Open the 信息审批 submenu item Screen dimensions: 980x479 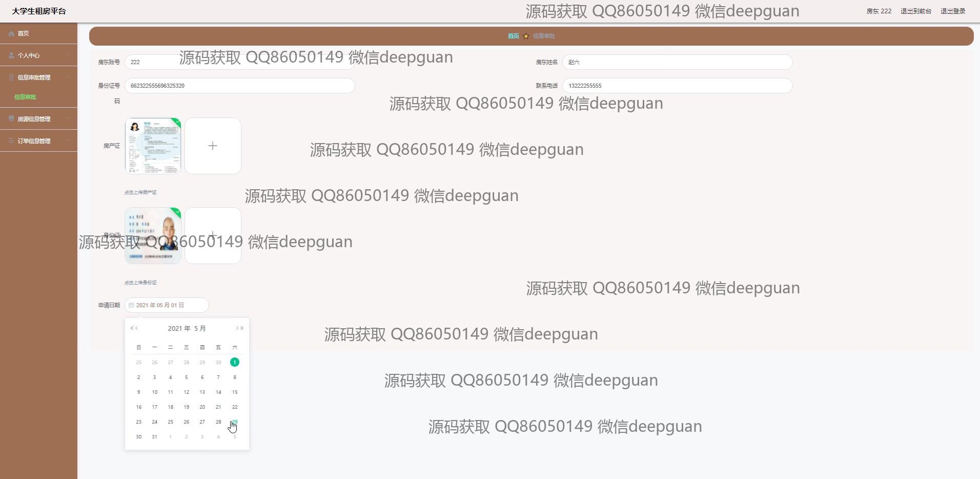(25, 97)
